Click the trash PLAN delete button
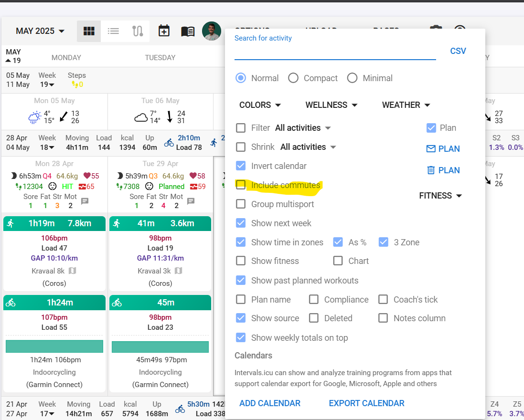This screenshot has width=524, height=420. pos(443,170)
